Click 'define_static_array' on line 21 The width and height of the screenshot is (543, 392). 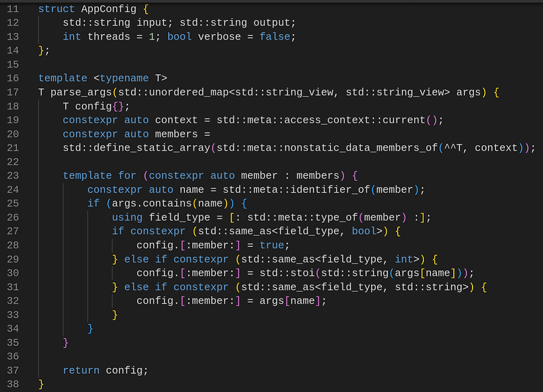152,148
